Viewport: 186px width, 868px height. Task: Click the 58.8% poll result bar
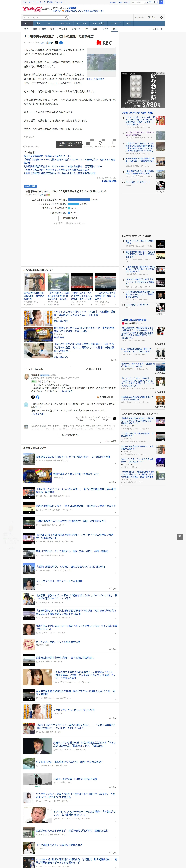79,200
